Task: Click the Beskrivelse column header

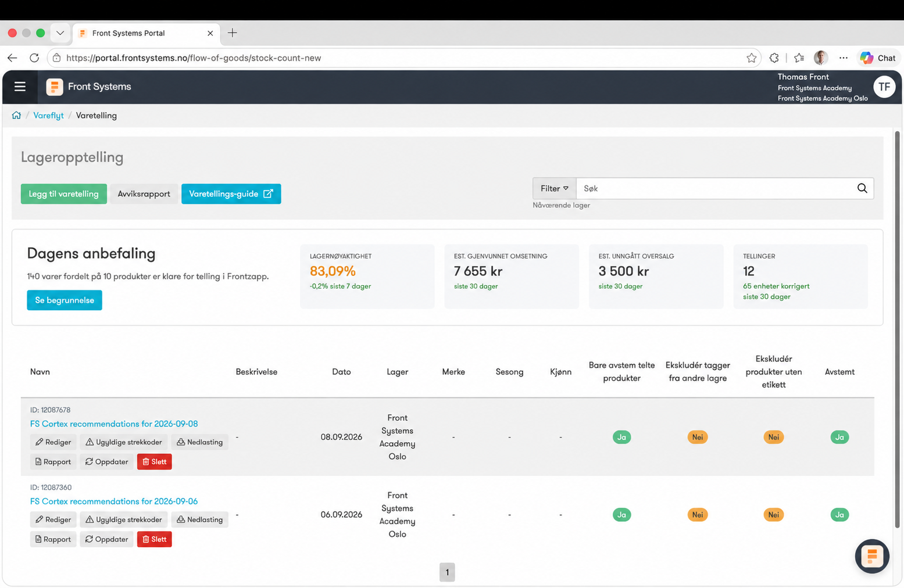Action: [x=256, y=372]
